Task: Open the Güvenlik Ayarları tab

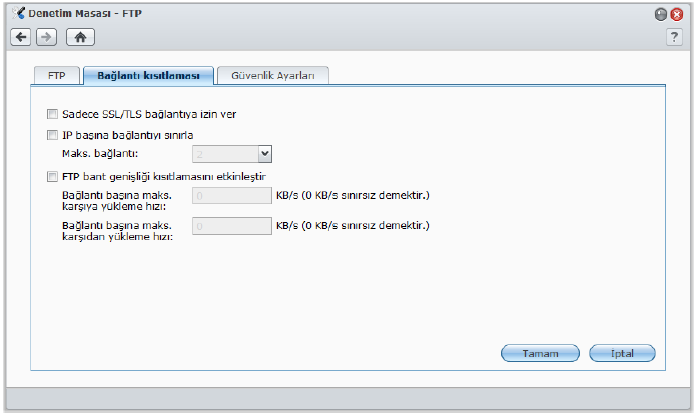Action: (272, 76)
